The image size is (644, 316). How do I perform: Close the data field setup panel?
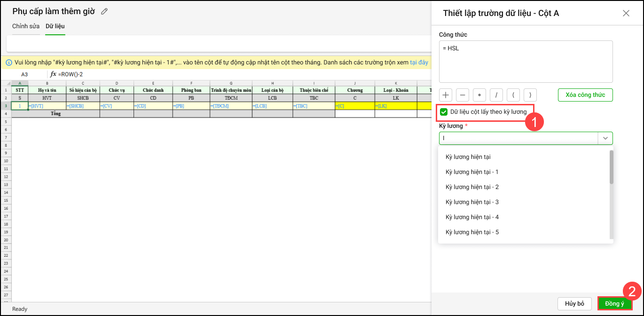[x=626, y=13]
